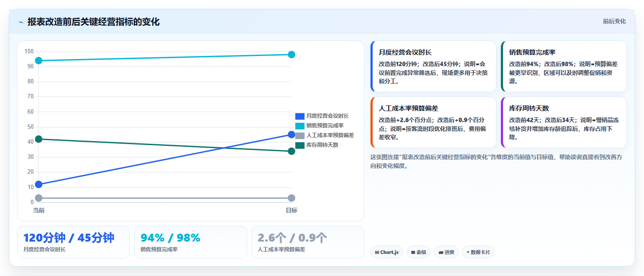
Task: Toggle 销售预算完成率 legend swatch
Action: coord(300,126)
